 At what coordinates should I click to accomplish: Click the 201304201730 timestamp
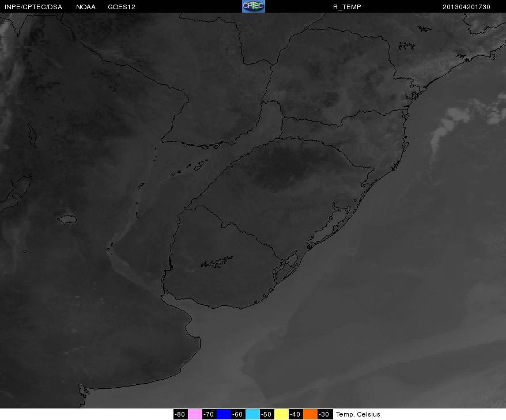(x=466, y=7)
